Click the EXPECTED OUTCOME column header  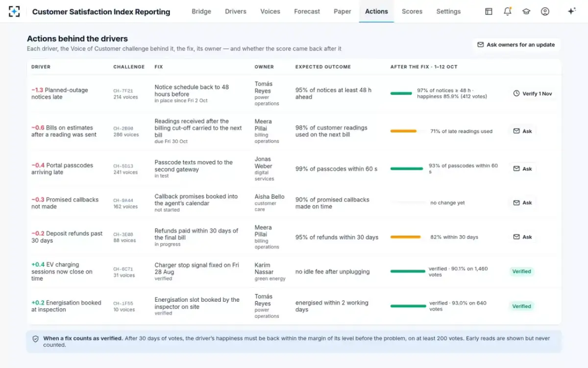323,67
